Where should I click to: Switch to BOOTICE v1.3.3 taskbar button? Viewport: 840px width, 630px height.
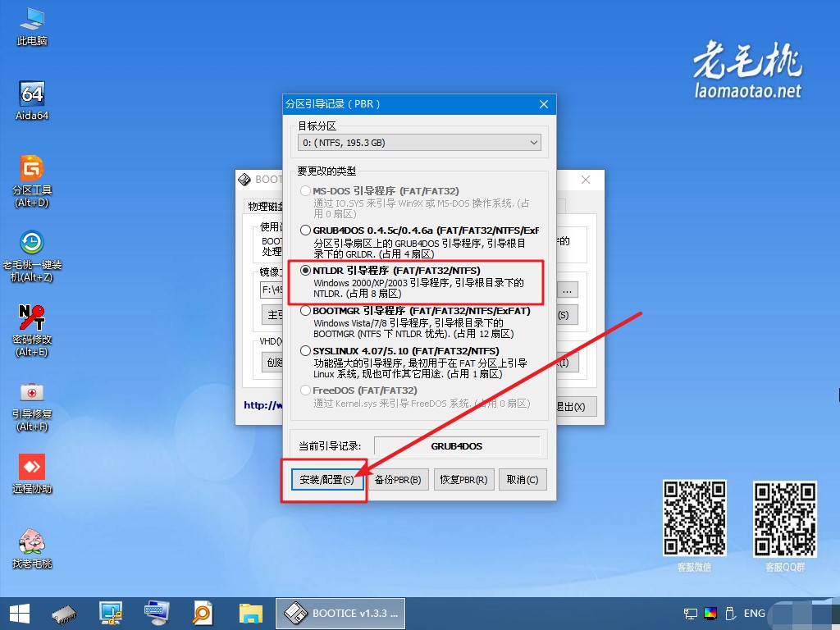coord(340,614)
